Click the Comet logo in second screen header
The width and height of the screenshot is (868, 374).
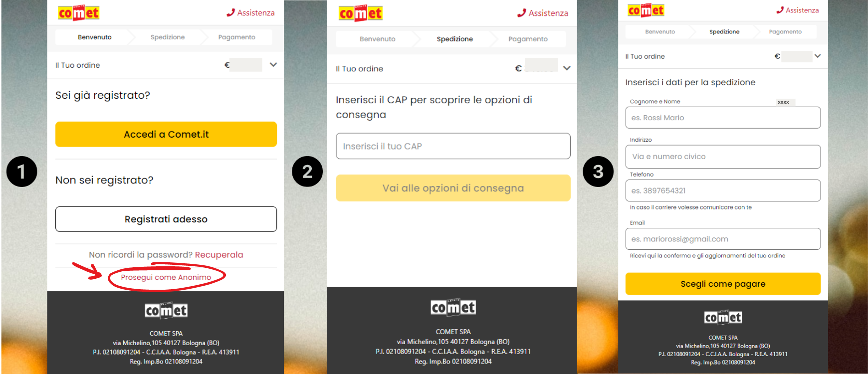[x=361, y=13]
